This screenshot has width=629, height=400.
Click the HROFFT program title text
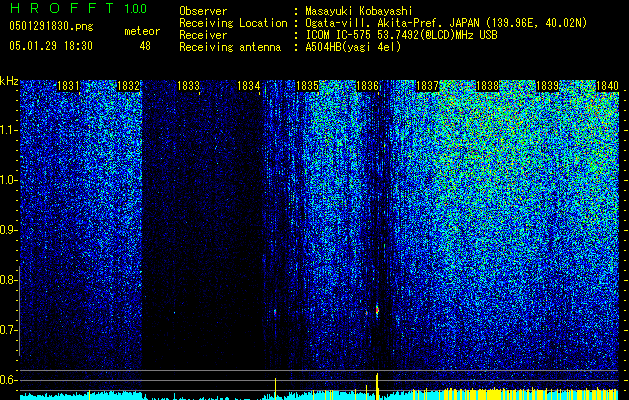point(62,8)
